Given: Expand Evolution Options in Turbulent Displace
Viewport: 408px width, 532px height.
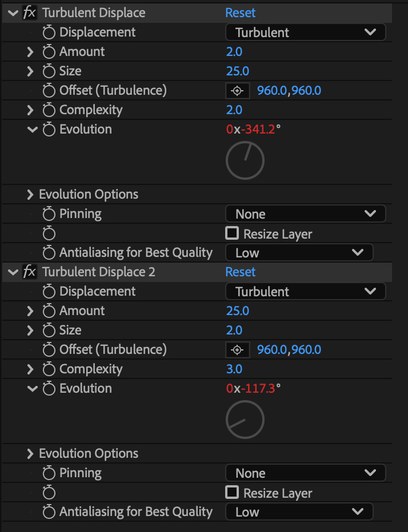Looking at the screenshot, I should 30,195.
